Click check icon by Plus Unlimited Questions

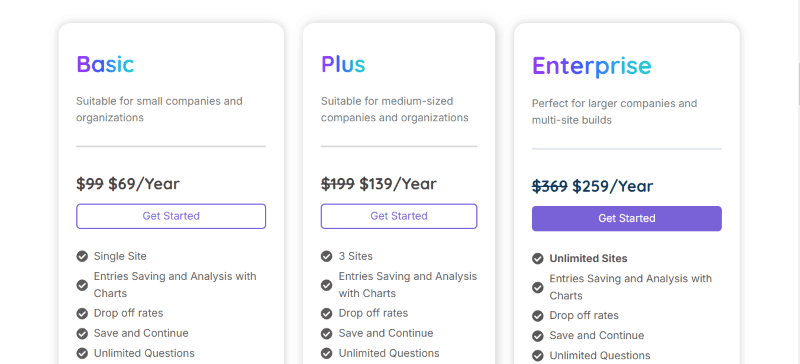pyautogui.click(x=327, y=353)
